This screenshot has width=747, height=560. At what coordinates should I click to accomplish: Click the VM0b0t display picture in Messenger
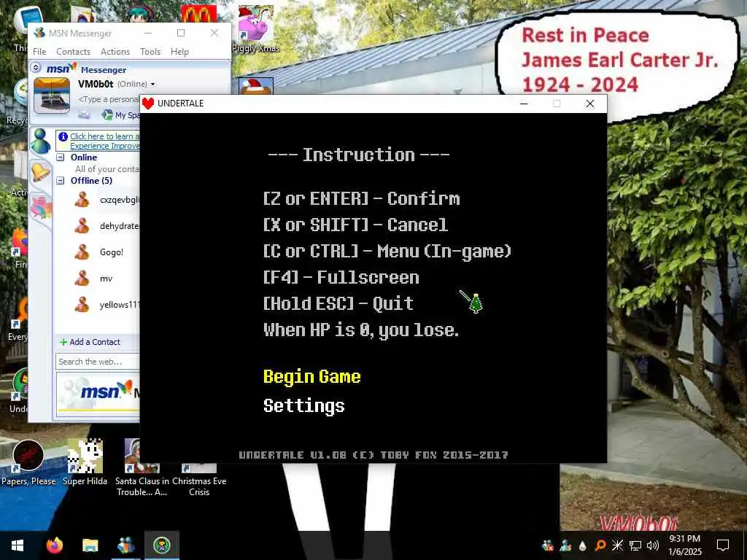click(52, 96)
